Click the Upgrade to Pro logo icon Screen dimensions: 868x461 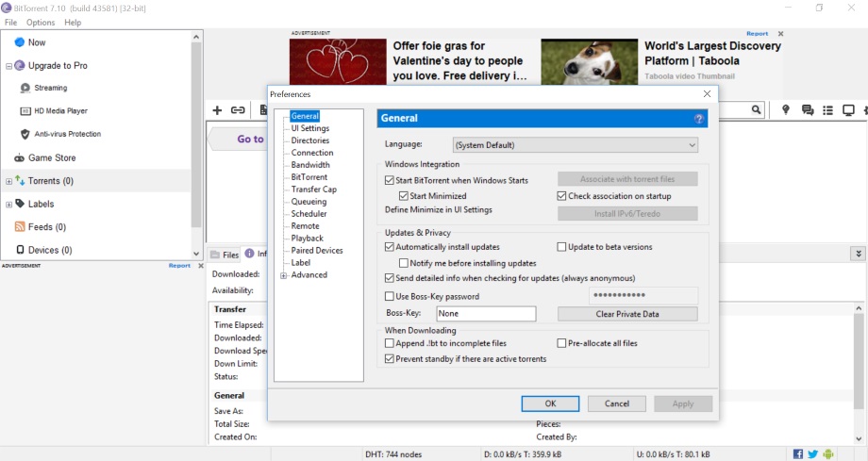(20, 65)
